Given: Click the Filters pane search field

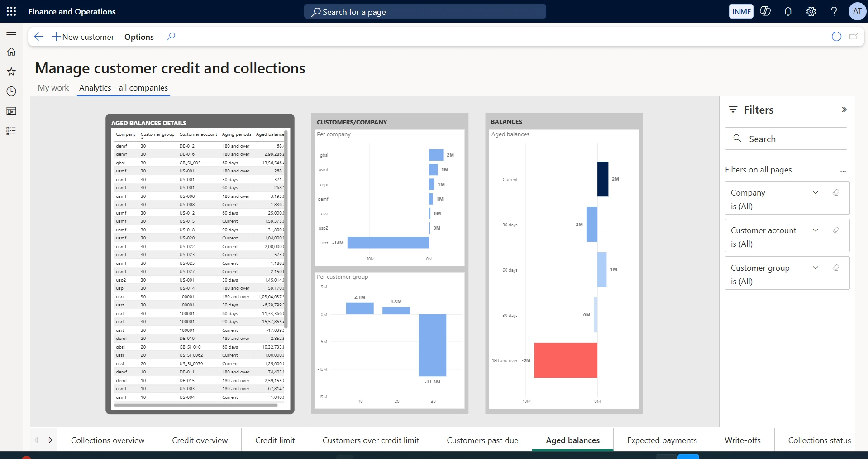Looking at the screenshot, I should [786, 139].
